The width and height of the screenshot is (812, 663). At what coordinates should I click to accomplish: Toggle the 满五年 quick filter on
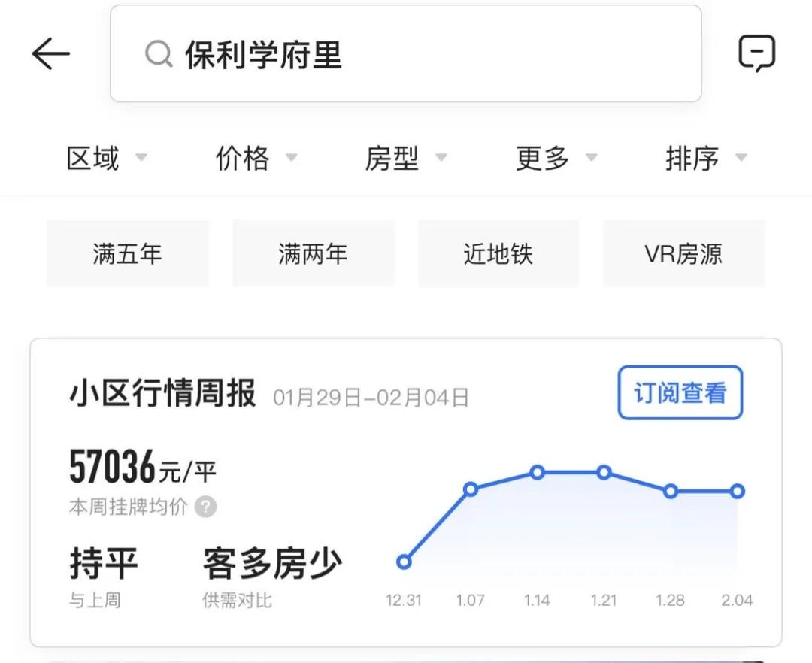[x=128, y=253]
